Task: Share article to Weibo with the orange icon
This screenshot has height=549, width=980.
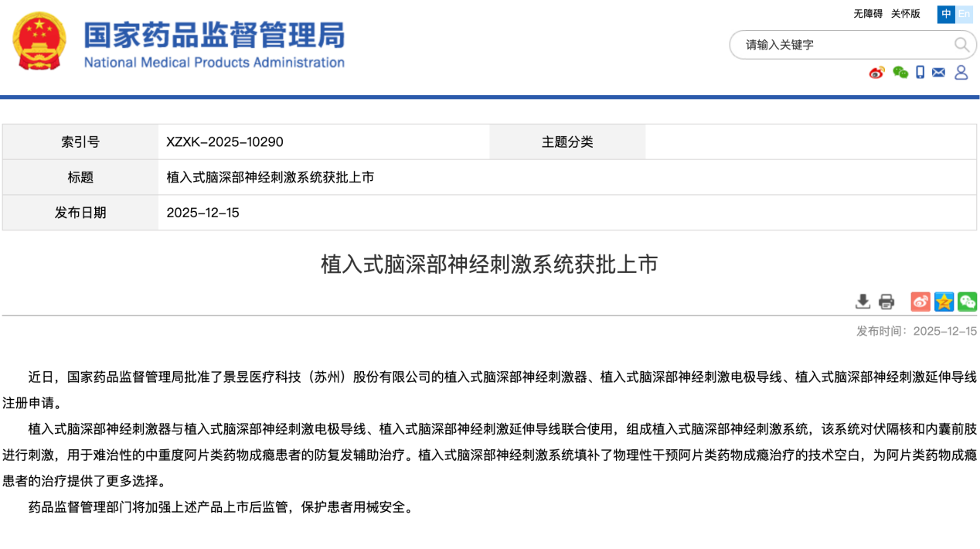Action: pos(920,301)
